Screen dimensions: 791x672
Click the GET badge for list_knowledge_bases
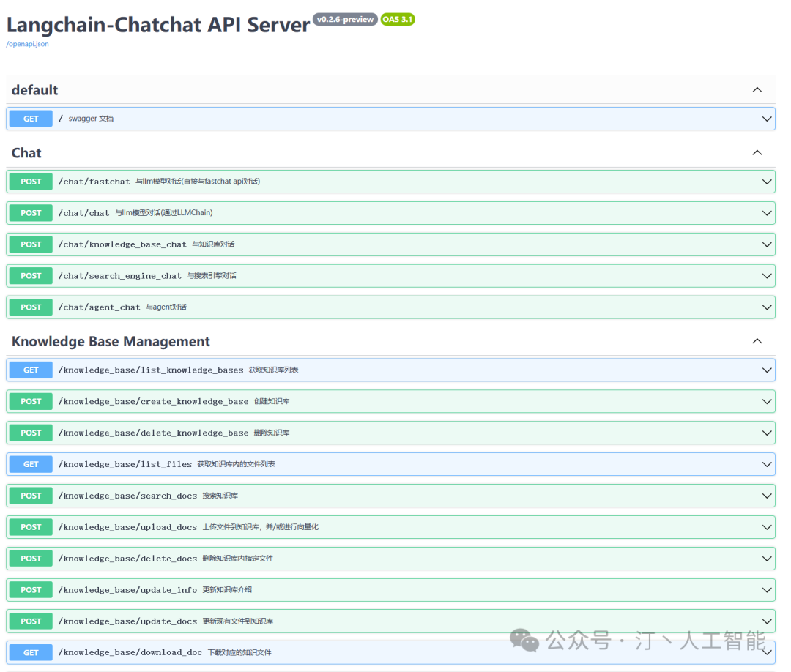tap(31, 370)
